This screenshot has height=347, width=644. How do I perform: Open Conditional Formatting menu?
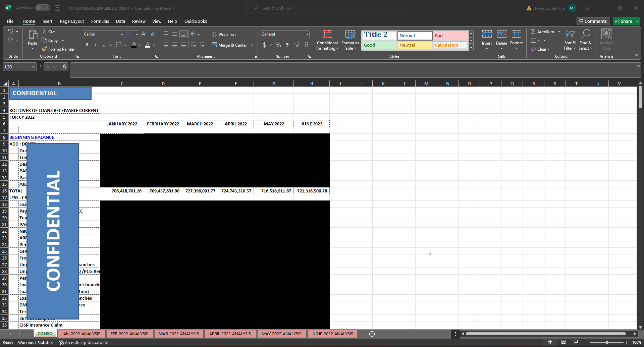point(327,40)
